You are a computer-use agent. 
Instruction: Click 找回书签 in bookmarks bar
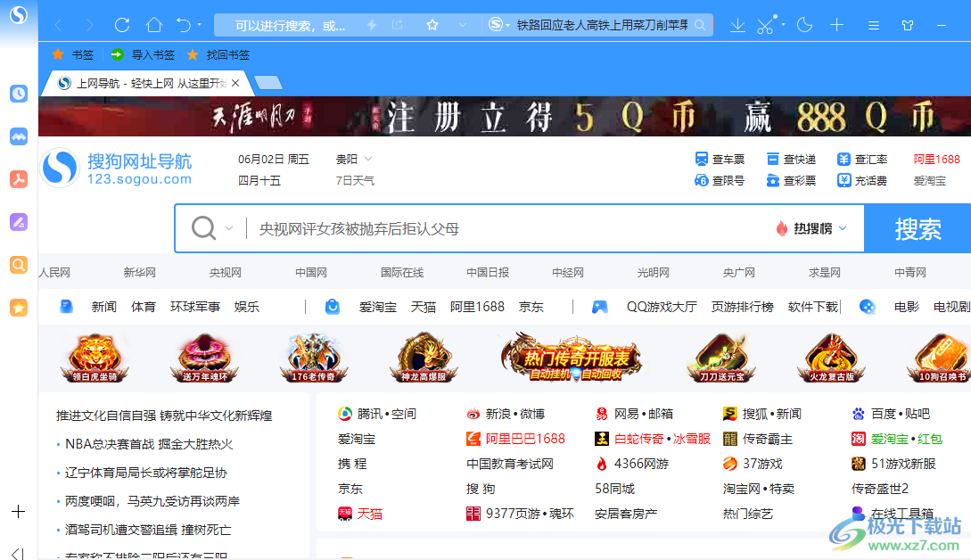pyautogui.click(x=218, y=54)
